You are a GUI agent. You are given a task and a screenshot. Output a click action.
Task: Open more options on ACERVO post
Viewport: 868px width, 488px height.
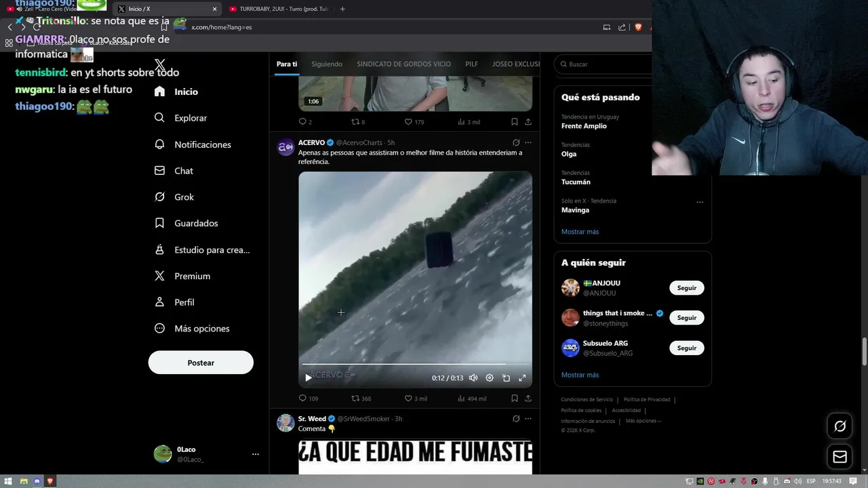(x=528, y=142)
